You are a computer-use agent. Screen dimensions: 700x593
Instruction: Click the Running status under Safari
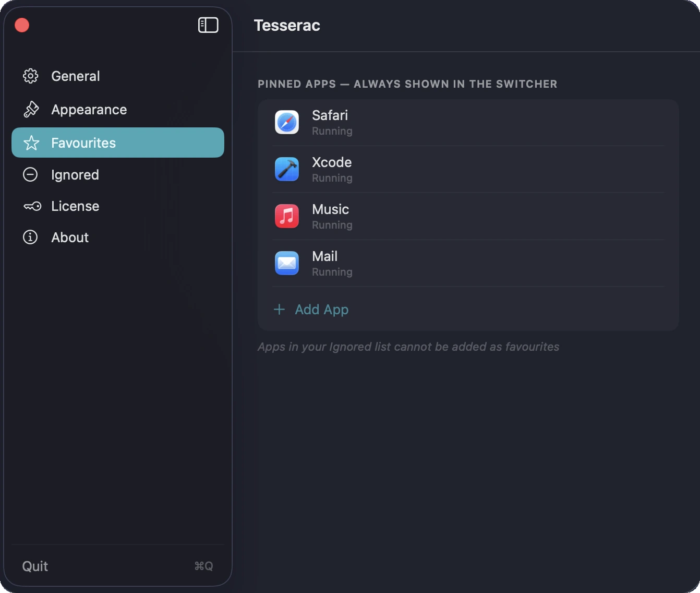click(x=332, y=132)
